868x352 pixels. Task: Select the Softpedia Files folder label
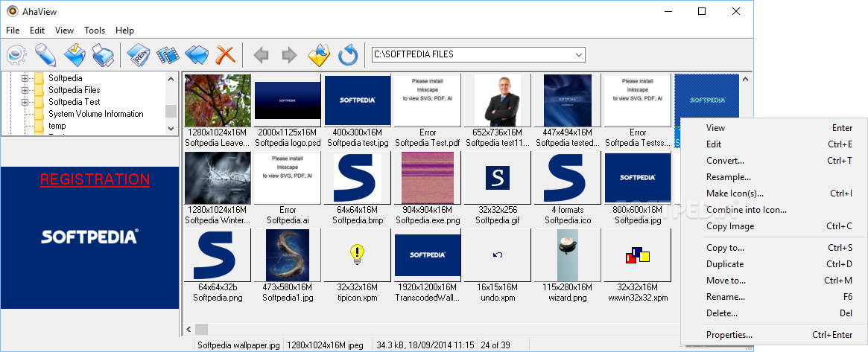point(75,90)
